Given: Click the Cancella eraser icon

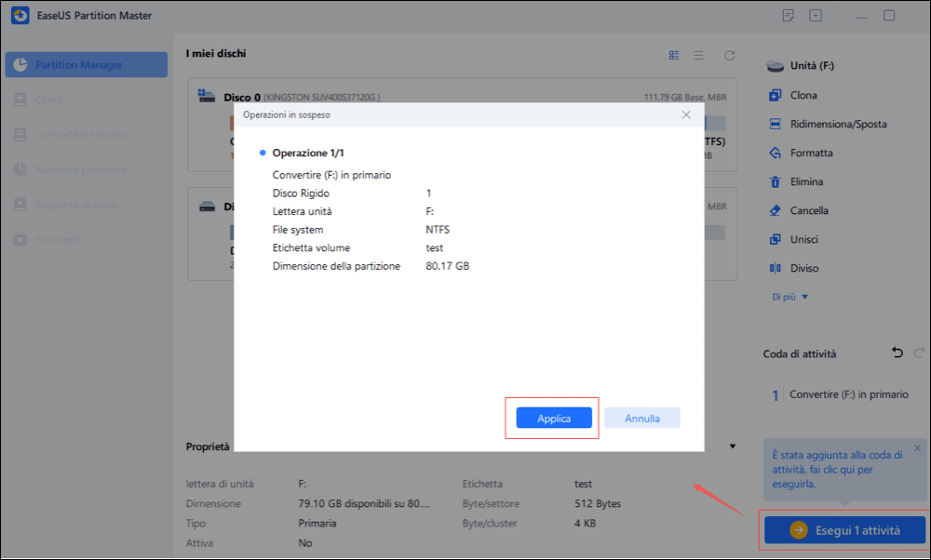Looking at the screenshot, I should tap(775, 210).
